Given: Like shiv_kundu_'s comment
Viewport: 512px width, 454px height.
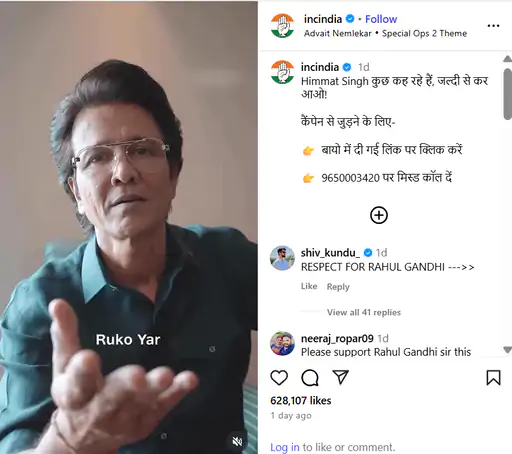Looking at the screenshot, I should click(309, 286).
